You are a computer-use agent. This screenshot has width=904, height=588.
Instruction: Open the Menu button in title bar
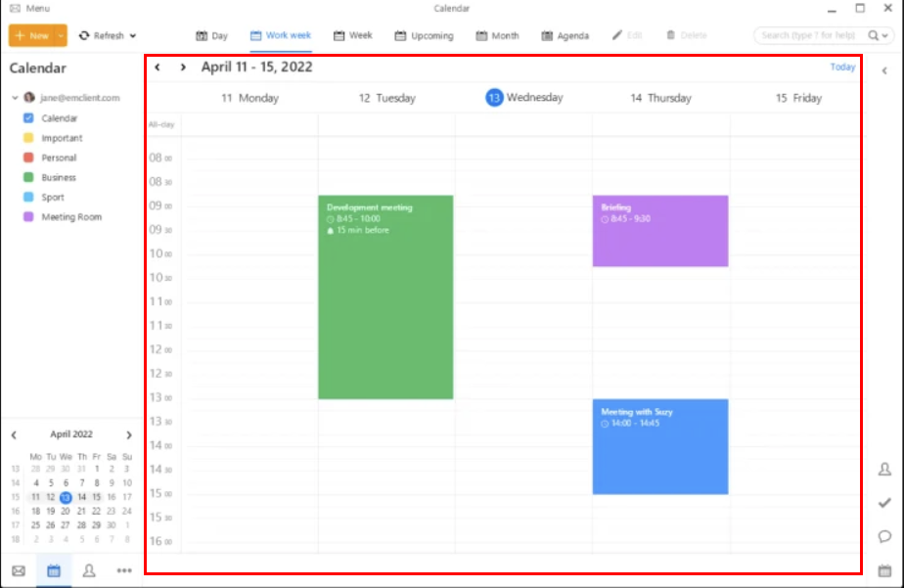29,8
